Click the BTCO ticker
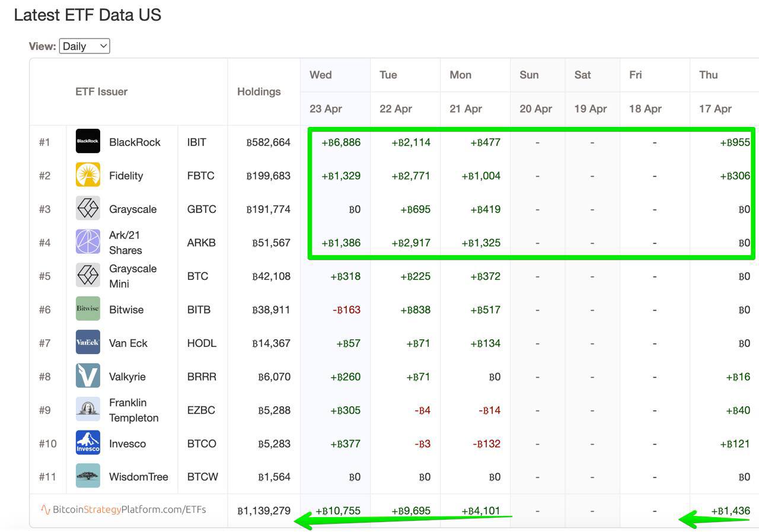The image size is (759, 532). (202, 444)
